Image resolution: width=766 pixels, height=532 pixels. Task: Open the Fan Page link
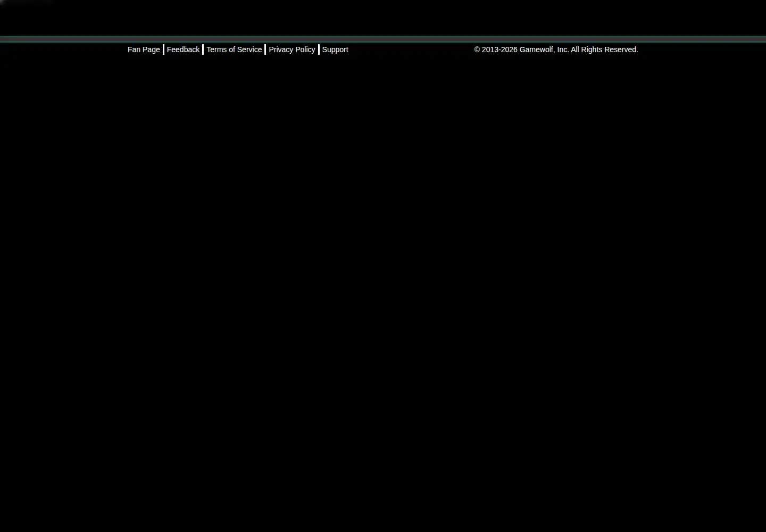[x=144, y=49]
